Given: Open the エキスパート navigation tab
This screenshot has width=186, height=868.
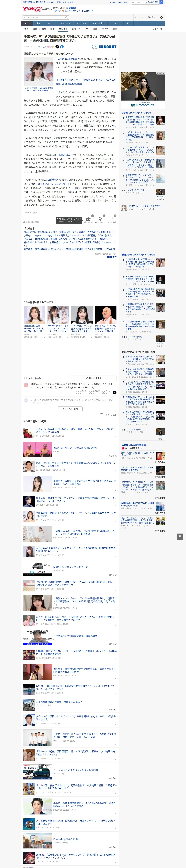Looking at the screenshot, I should pyautogui.click(x=64, y=23).
